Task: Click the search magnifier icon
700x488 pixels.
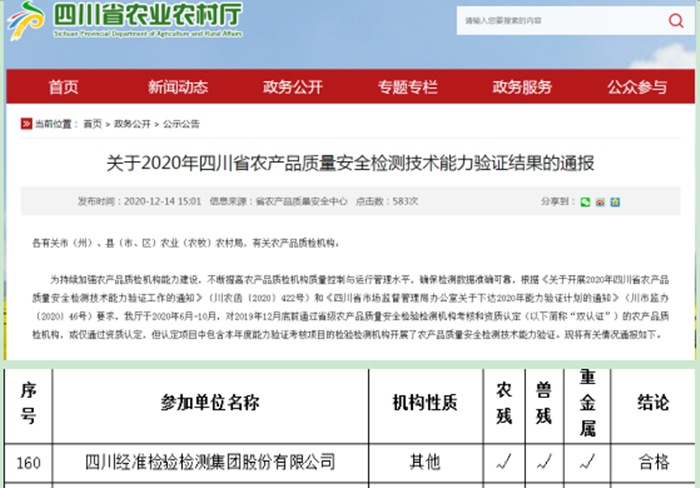Action: 676,21
